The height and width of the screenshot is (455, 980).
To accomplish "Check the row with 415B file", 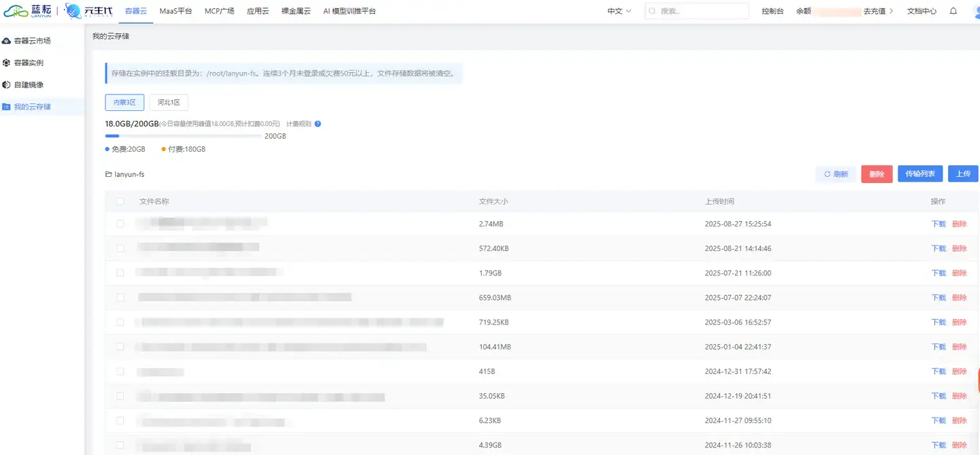I will [x=120, y=371].
